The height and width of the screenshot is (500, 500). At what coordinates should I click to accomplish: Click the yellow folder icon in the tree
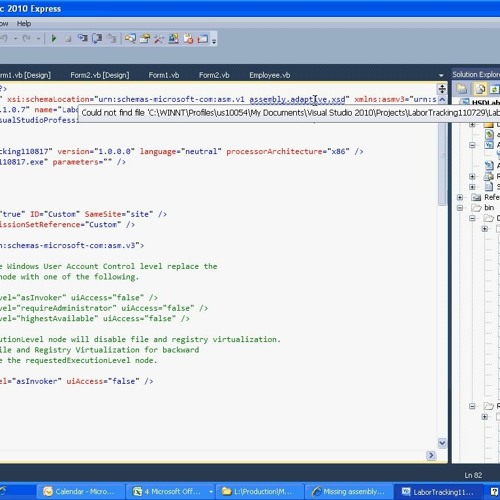coord(489,125)
